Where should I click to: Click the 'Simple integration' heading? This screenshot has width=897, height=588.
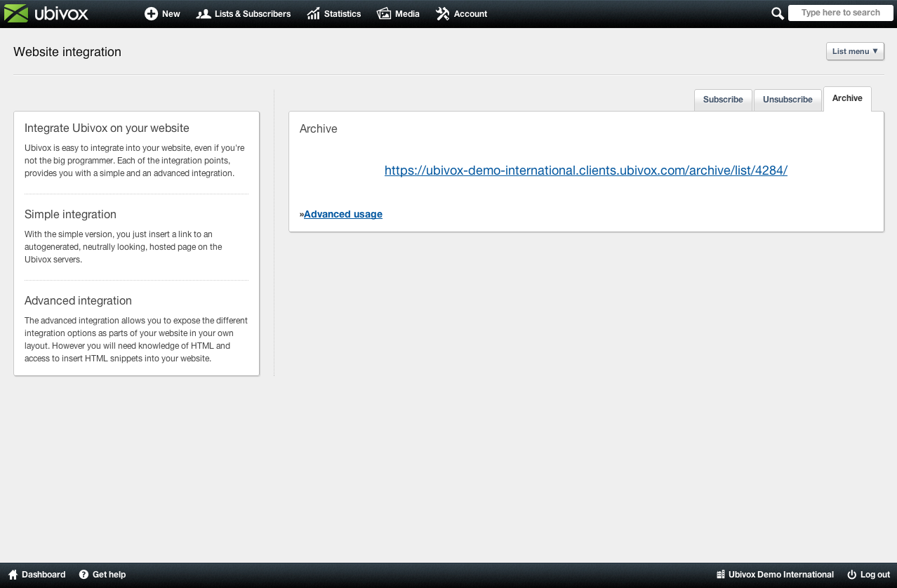click(70, 215)
